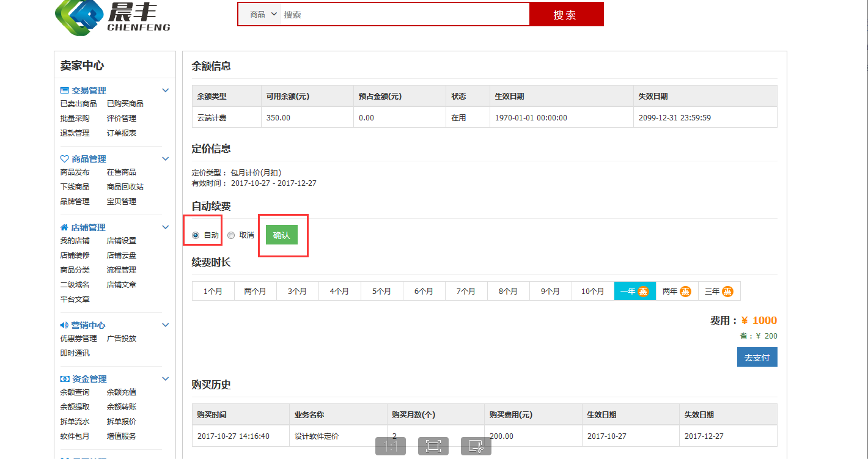Navigate to 广告投放
Image resolution: width=868 pixels, height=459 pixels.
point(122,339)
